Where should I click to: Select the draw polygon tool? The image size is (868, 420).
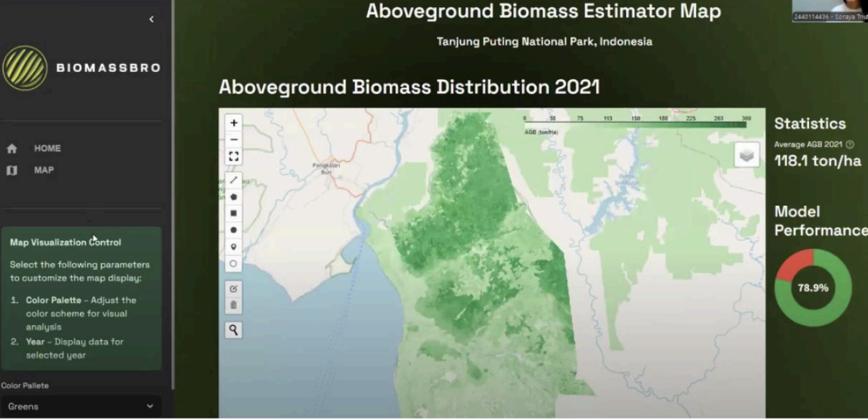233,196
